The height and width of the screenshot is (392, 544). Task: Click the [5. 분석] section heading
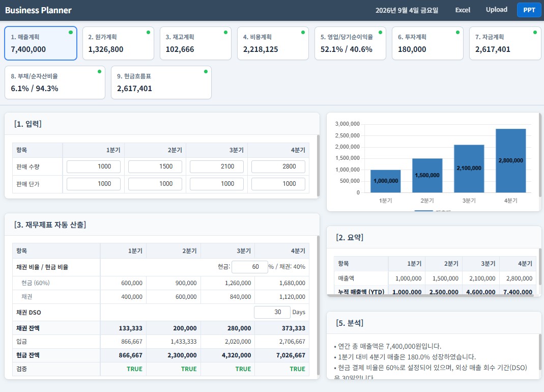pos(350,323)
